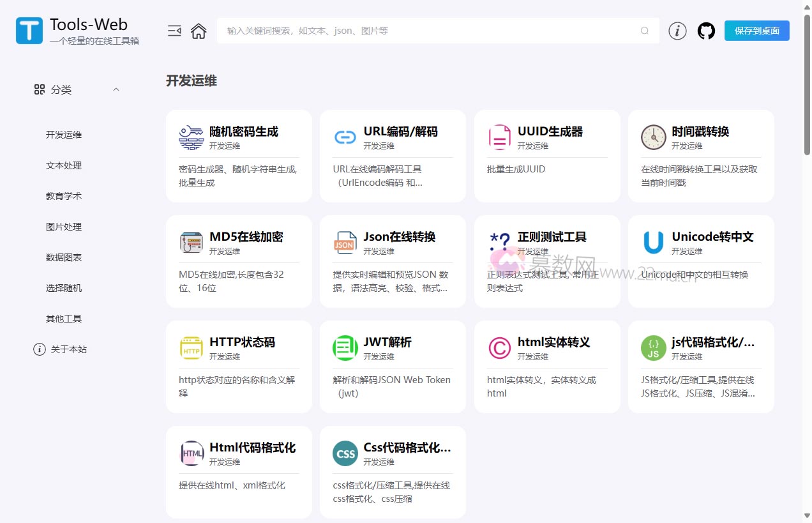Screen dimensions: 812x523
Task: Open the MD5在线加密 tool title
Action: (246, 237)
